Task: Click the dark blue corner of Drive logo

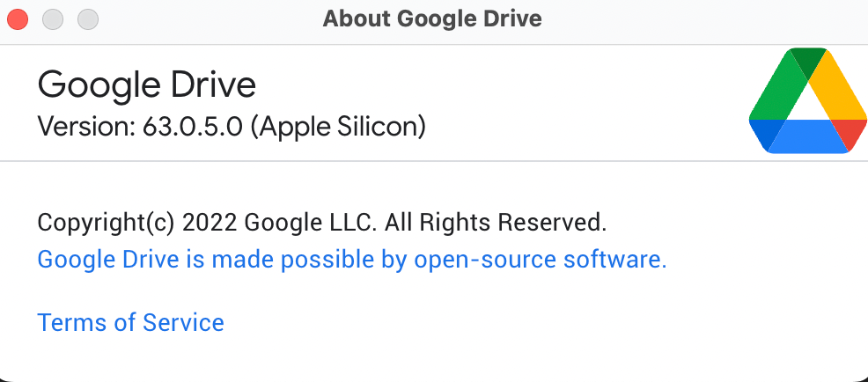Action: tap(766, 133)
